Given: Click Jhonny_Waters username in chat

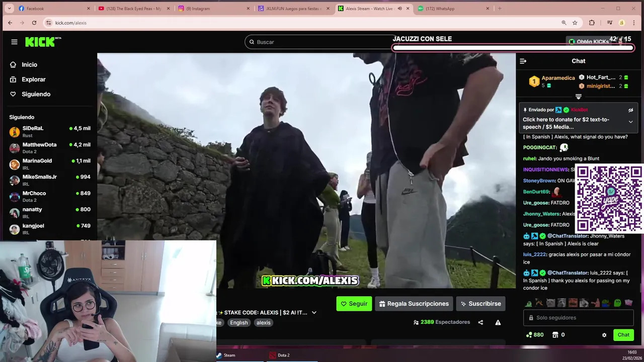Looking at the screenshot, I should (x=541, y=214).
